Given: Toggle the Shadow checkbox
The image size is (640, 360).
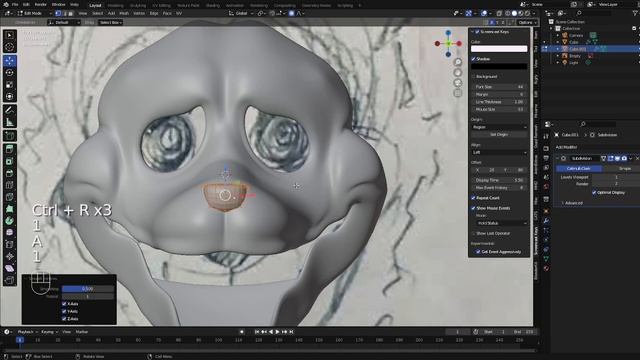Looking at the screenshot, I should click(x=473, y=59).
